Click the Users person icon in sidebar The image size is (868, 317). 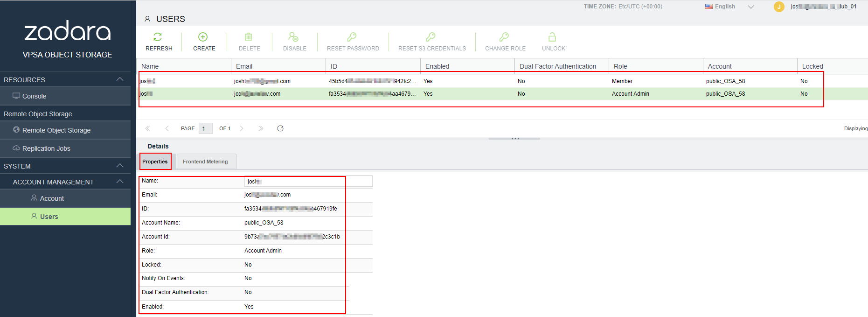(x=34, y=216)
